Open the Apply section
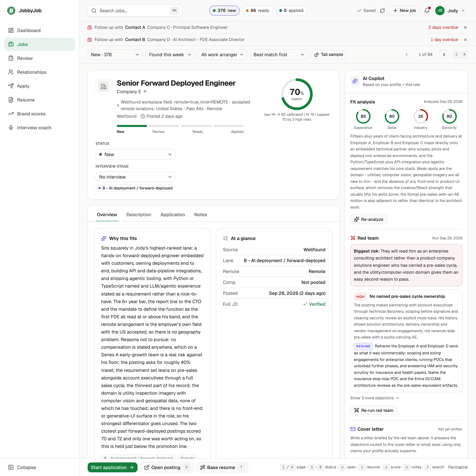 (x=40, y=86)
